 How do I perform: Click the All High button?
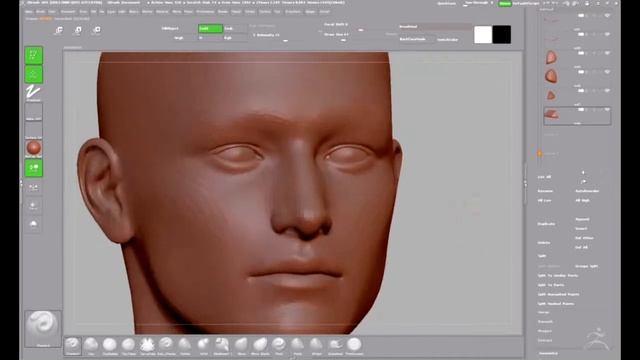[x=582, y=200]
